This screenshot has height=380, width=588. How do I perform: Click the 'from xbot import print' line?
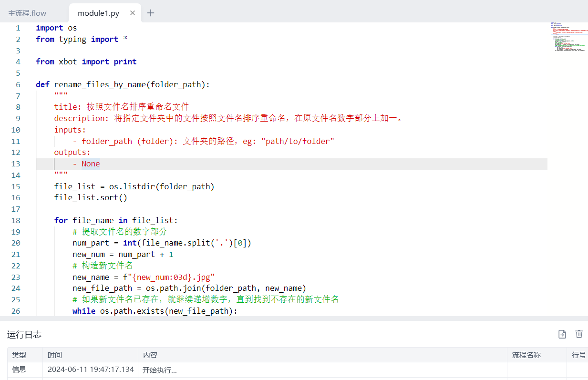click(x=86, y=62)
